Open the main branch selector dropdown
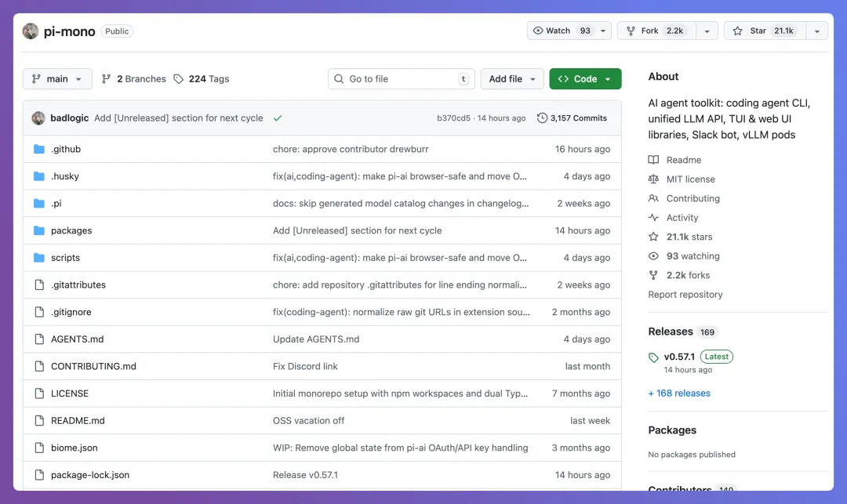 tap(57, 79)
